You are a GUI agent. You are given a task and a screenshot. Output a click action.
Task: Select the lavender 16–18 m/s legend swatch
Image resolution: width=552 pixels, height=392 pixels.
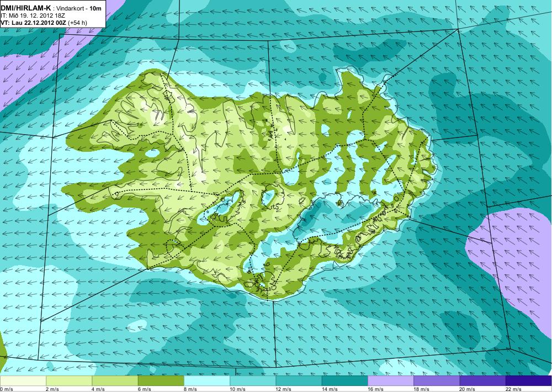click(x=391, y=381)
